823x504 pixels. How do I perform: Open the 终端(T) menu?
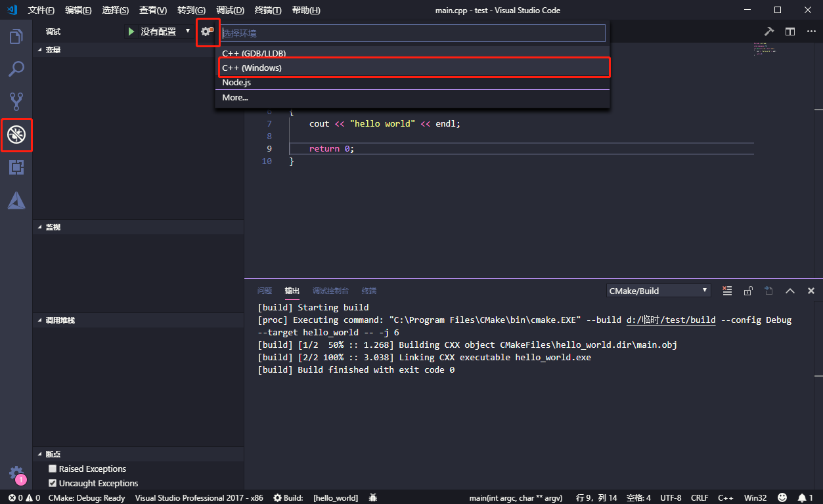(x=268, y=10)
